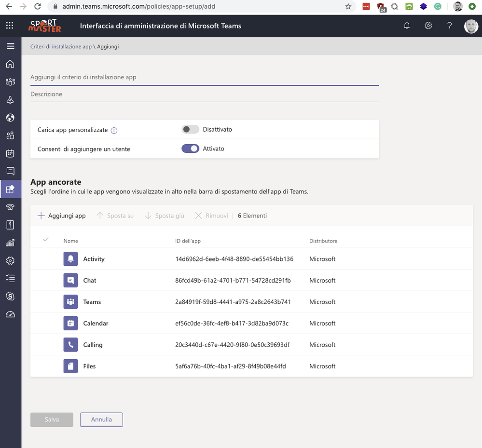
Task: Open the account profile picture
Action: [470, 26]
